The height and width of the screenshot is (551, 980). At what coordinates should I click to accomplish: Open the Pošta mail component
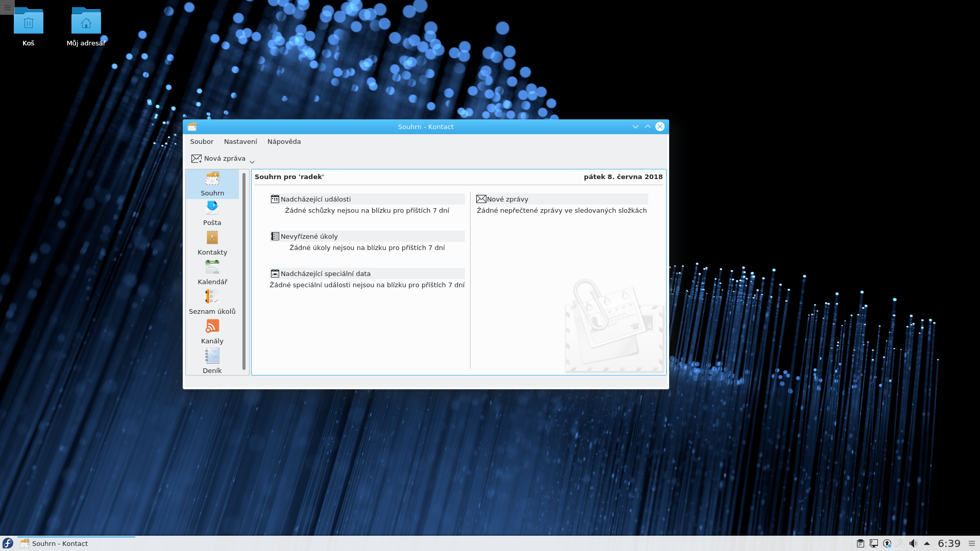click(x=212, y=213)
